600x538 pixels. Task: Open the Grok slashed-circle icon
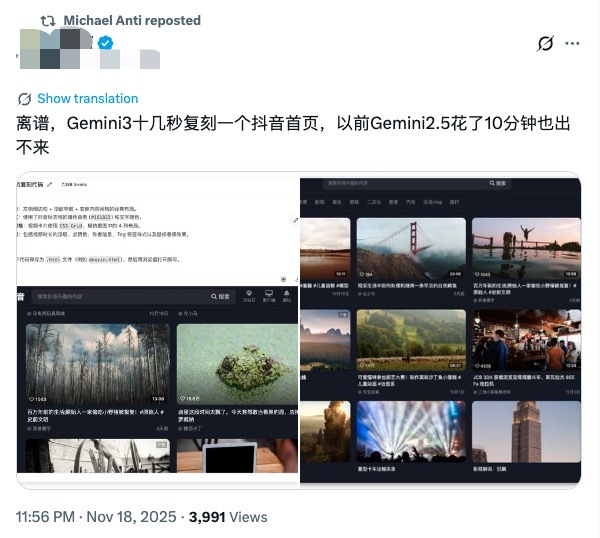pyautogui.click(x=545, y=43)
